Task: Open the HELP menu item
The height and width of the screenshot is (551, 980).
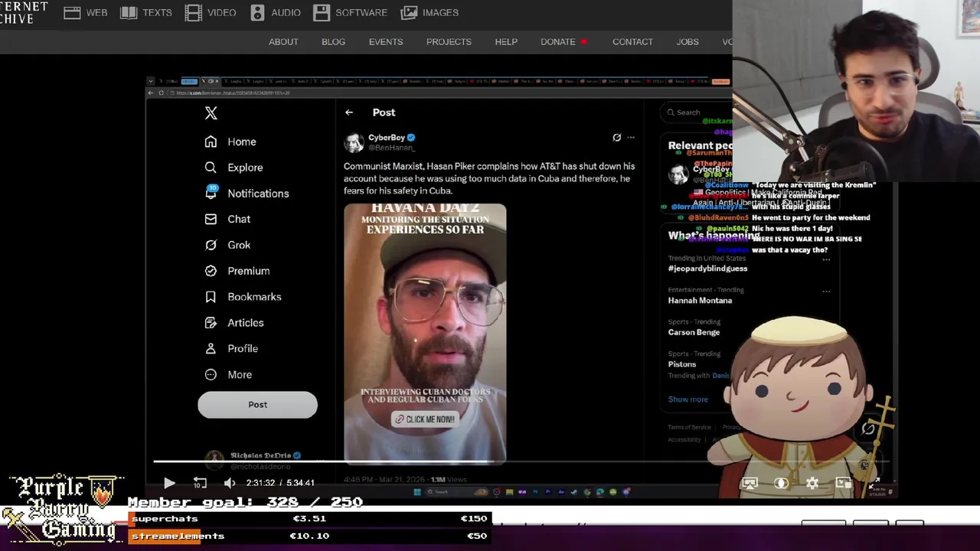Action: [x=506, y=42]
